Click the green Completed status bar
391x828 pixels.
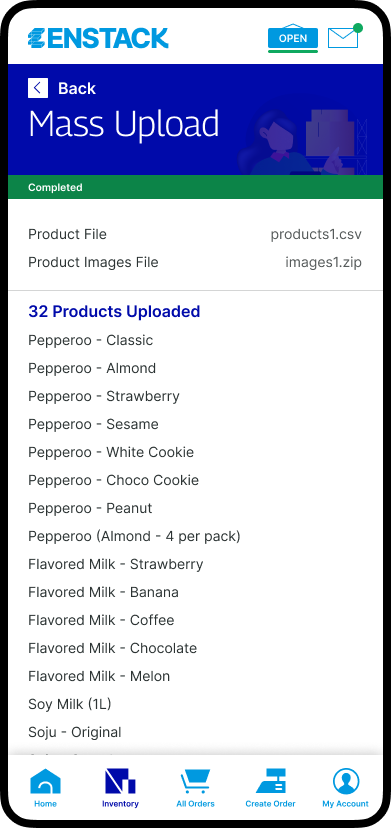point(196,187)
